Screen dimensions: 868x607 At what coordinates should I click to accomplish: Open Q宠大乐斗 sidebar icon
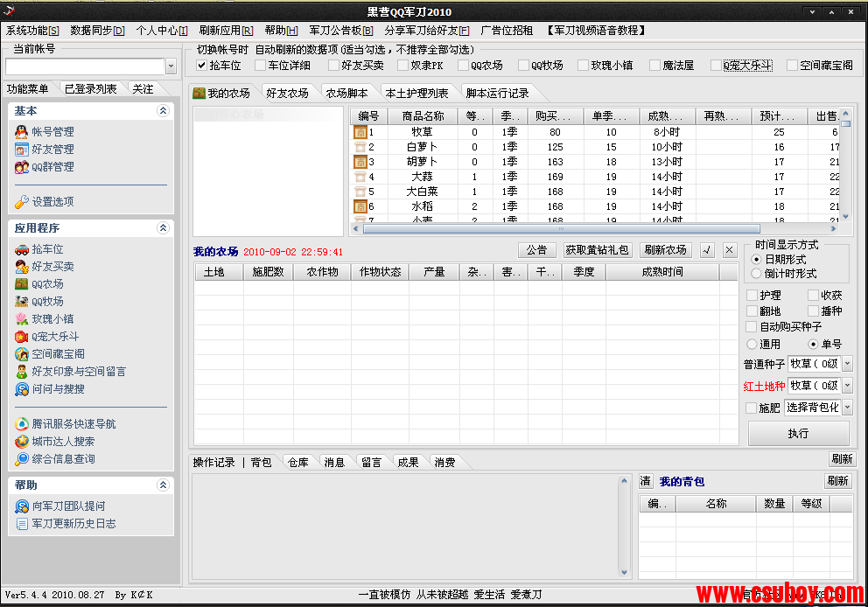coord(22,337)
